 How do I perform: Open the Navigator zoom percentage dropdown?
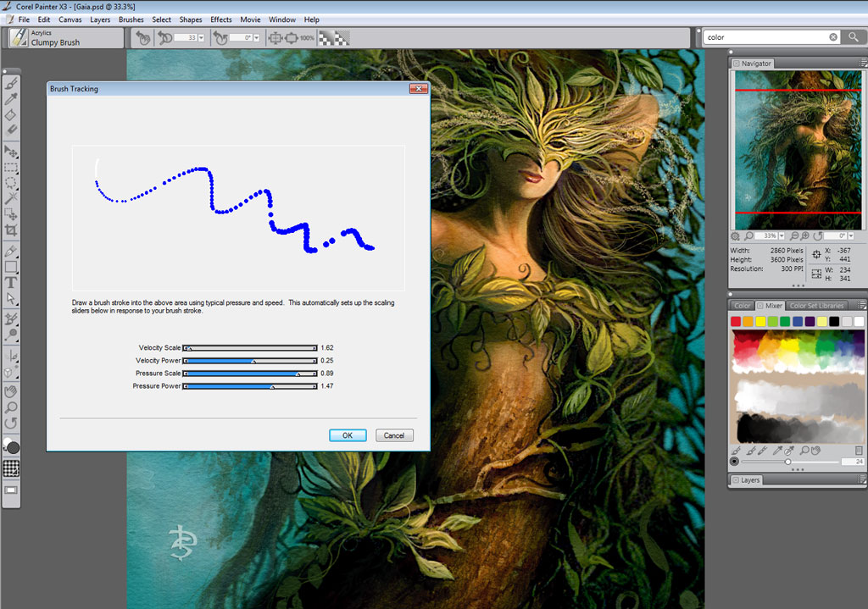pyautogui.click(x=781, y=235)
